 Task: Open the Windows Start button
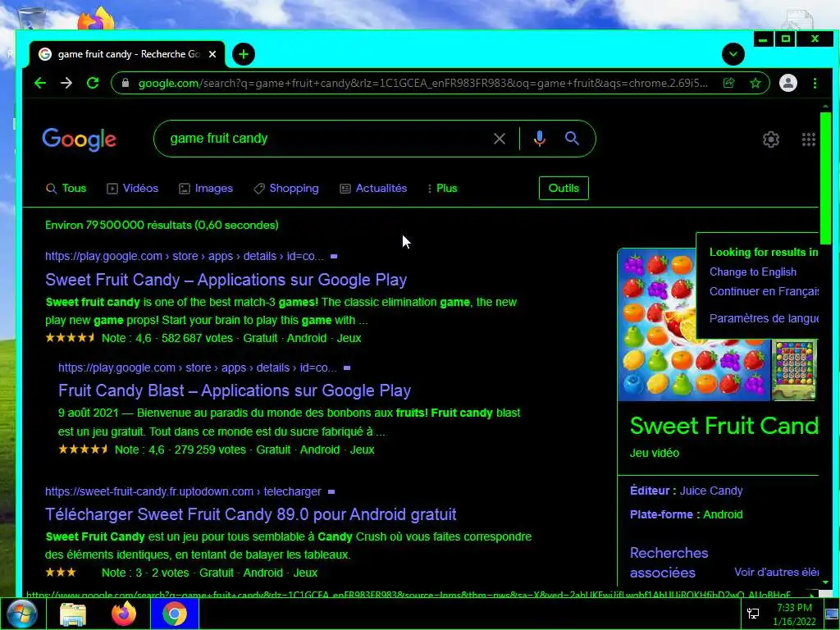point(22,614)
